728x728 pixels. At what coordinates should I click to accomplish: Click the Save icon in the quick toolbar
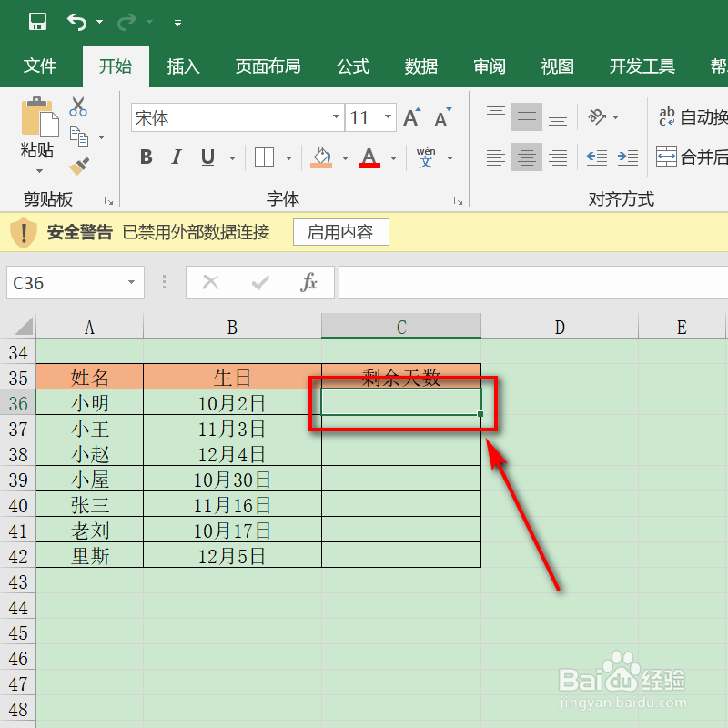(37, 21)
